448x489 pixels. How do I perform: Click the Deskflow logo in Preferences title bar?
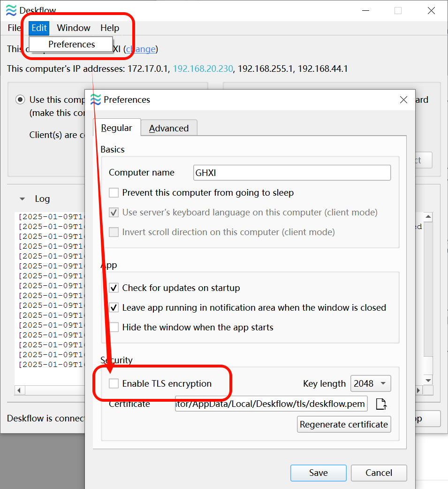(96, 99)
